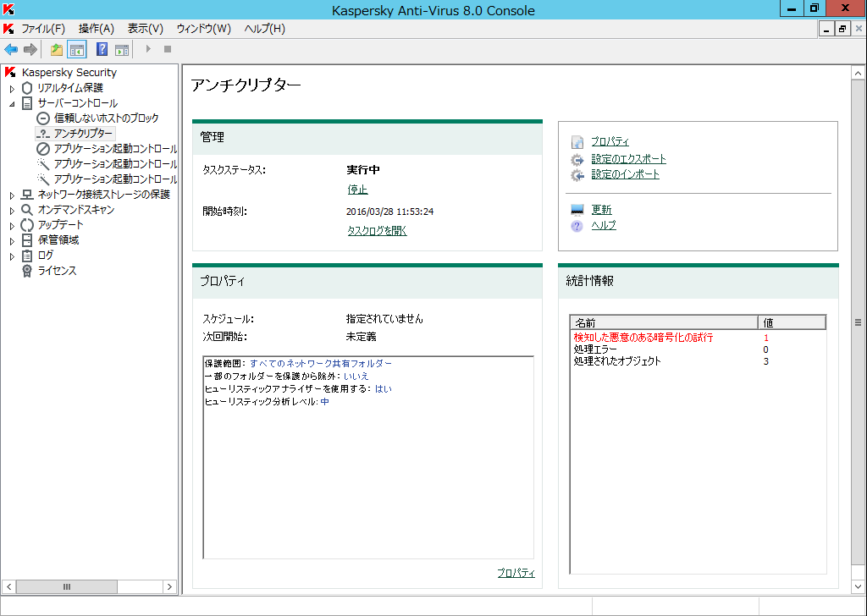Select the 処理エラー statistics row
This screenshot has height=616, width=867.
699,349
